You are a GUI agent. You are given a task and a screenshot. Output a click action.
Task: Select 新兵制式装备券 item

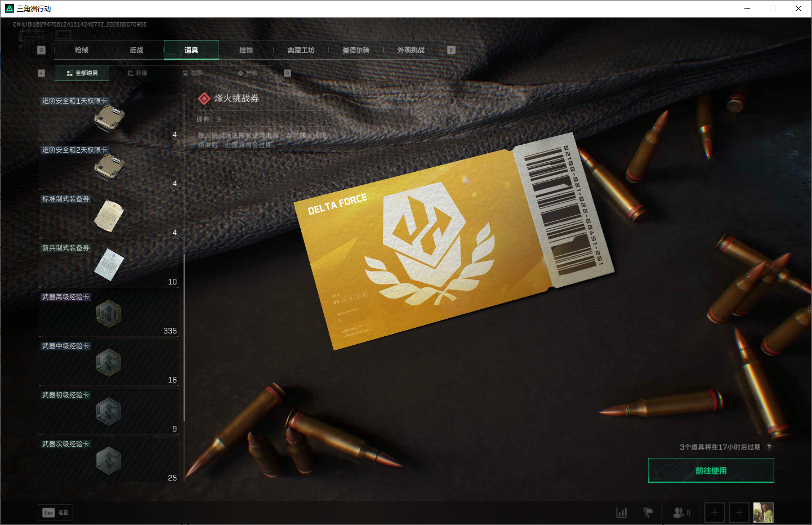(109, 264)
